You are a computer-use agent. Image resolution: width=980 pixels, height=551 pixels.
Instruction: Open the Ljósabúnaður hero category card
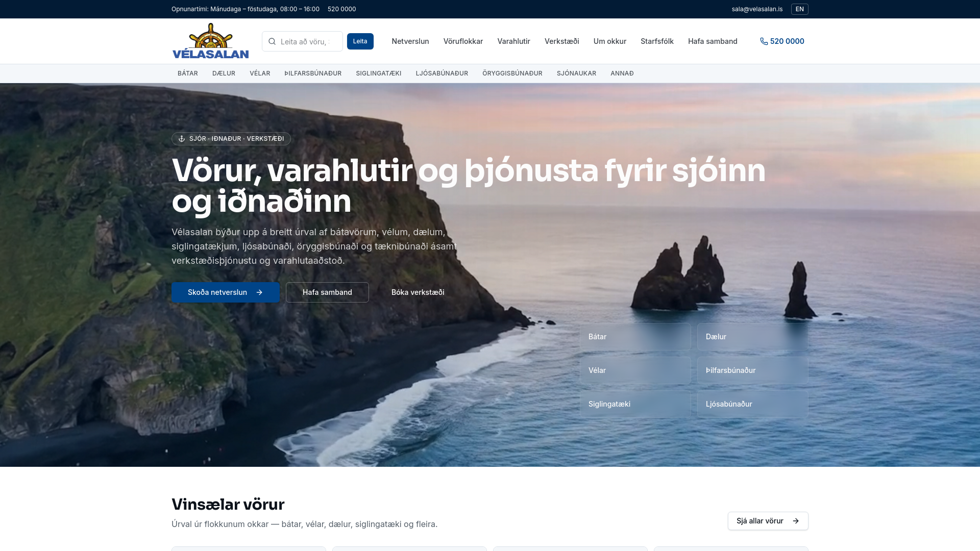tap(752, 404)
